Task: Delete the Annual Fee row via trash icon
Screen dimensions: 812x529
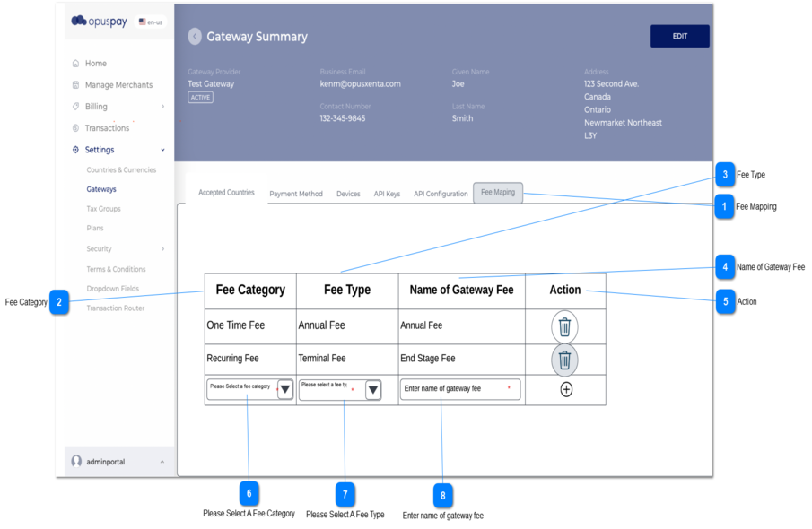Action: pyautogui.click(x=564, y=325)
